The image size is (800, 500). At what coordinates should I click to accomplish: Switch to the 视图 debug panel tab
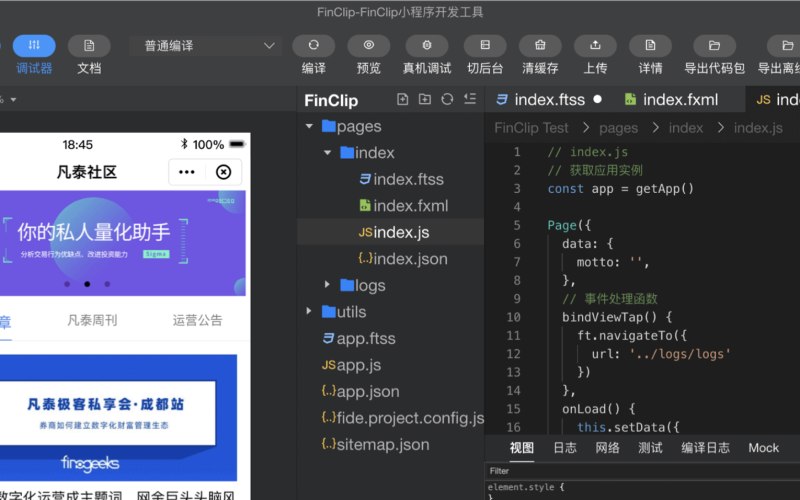click(x=521, y=448)
